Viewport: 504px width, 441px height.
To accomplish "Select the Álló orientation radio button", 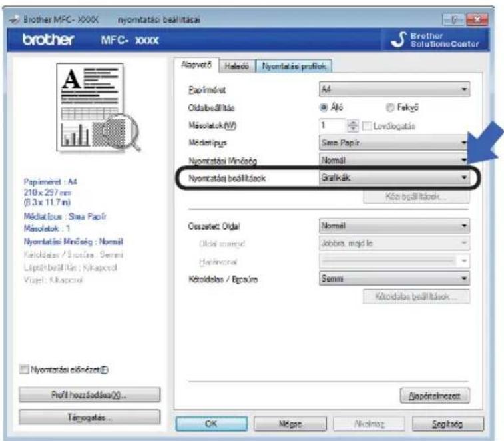I will pos(323,107).
